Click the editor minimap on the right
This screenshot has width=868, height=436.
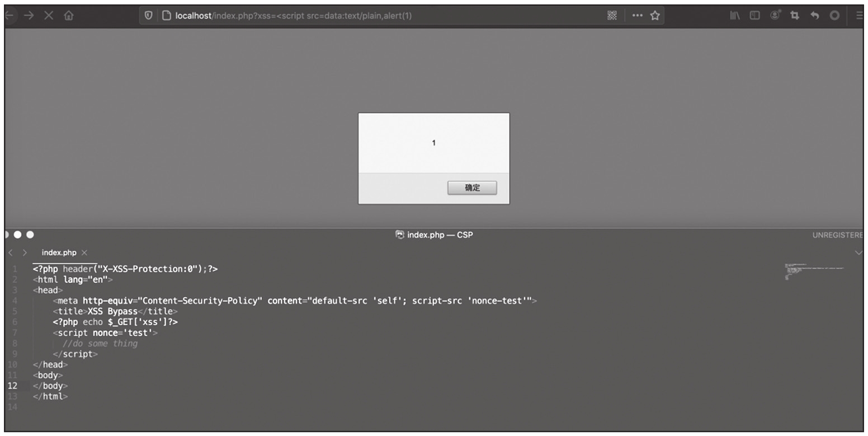[814, 270]
